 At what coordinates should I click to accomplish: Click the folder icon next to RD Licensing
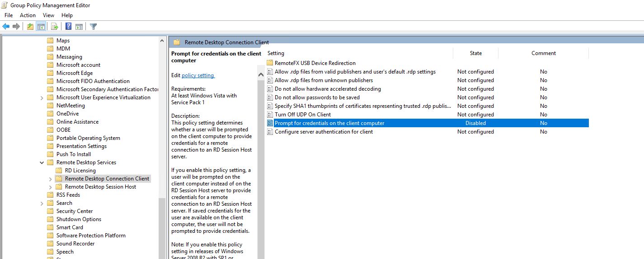[x=59, y=171]
